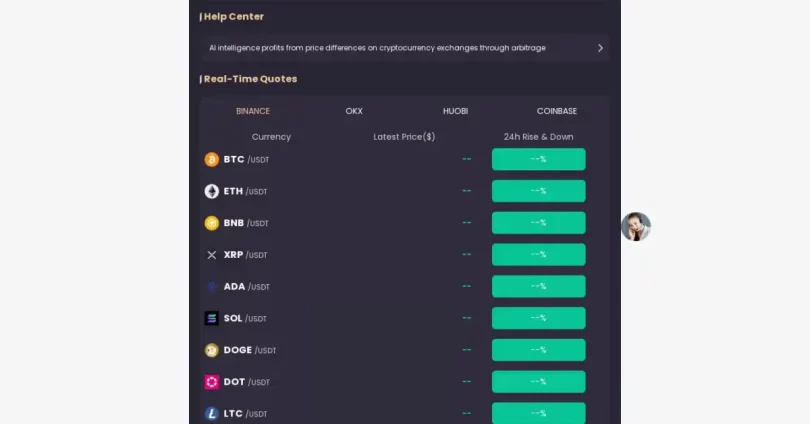810x424 pixels.
Task: Click the Dogecoin DOGE coin icon
Action: tap(212, 350)
